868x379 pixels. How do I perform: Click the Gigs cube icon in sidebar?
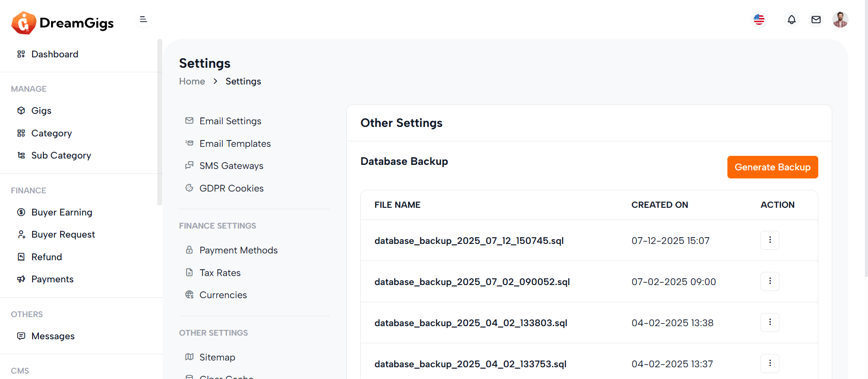(x=21, y=111)
